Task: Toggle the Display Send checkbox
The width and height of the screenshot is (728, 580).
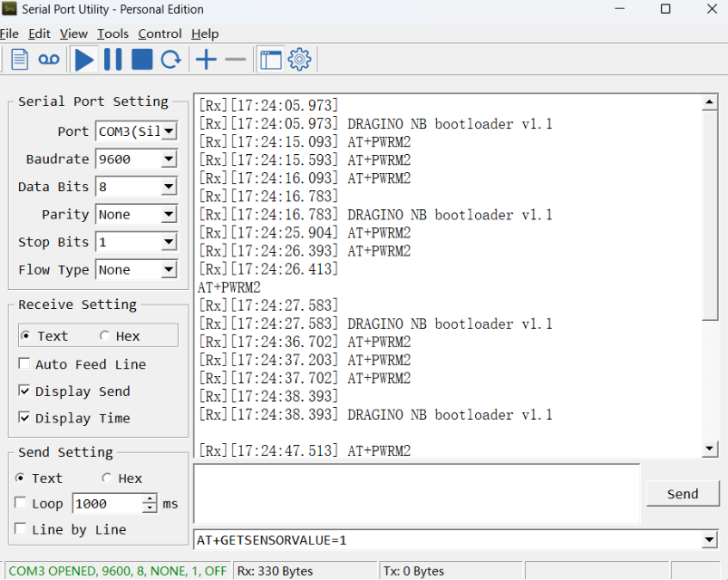Action: [x=24, y=391]
